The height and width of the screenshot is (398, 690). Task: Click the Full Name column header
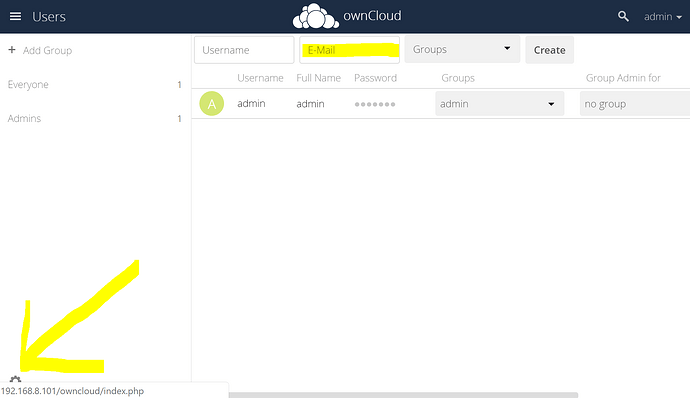tap(319, 78)
